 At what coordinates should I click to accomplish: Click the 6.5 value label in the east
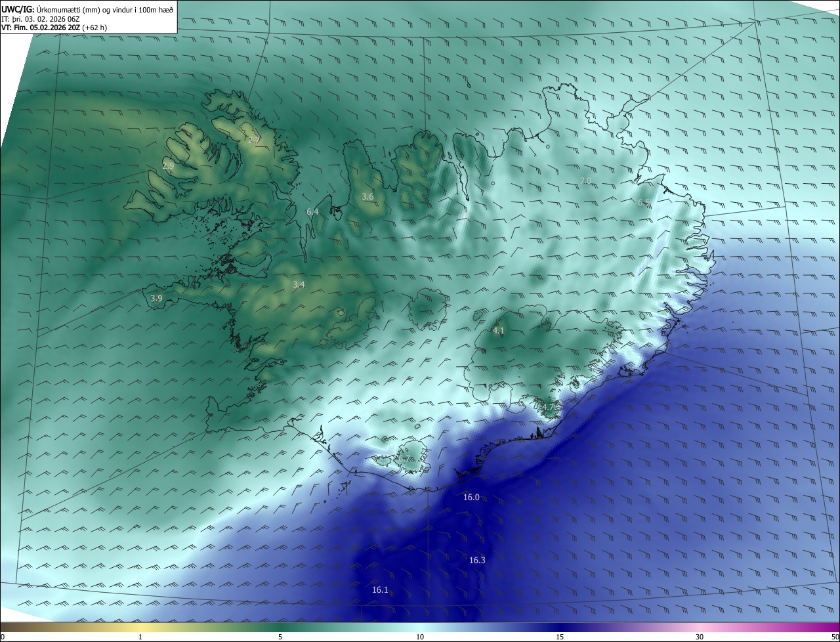pyautogui.click(x=644, y=203)
